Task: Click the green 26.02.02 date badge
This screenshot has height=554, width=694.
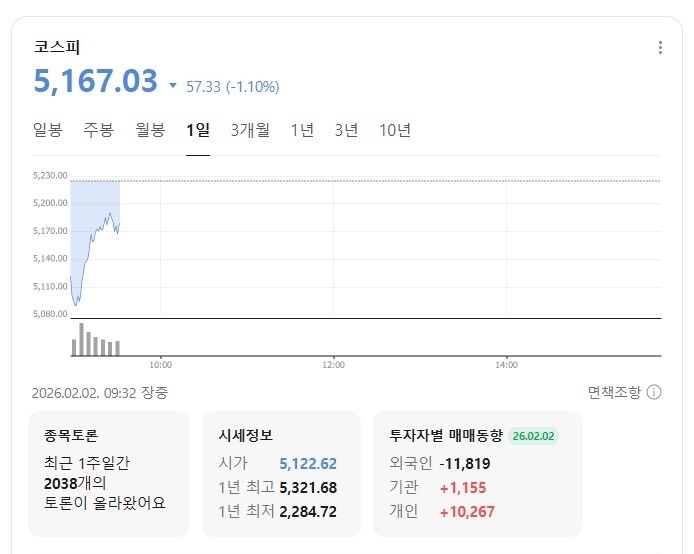Action: click(534, 436)
